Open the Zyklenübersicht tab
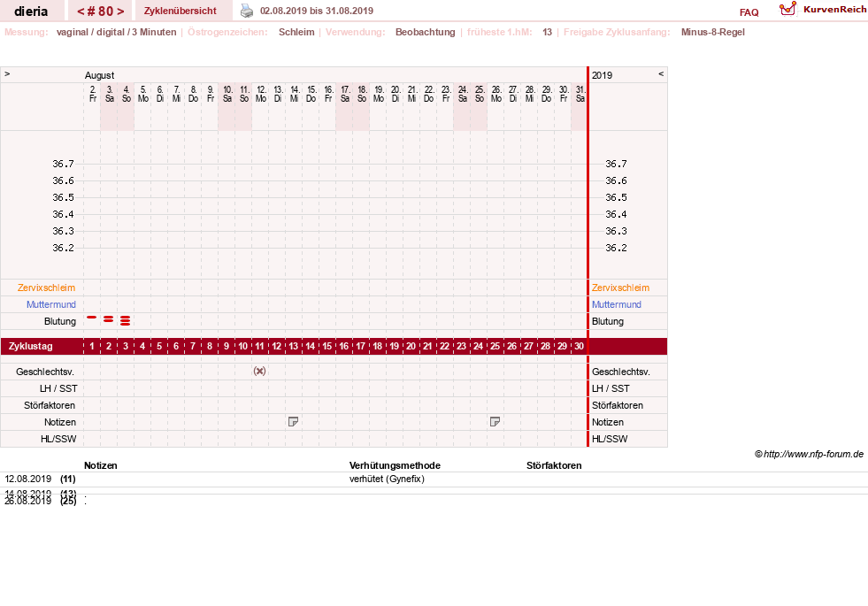This screenshot has height=606, width=868. click(181, 11)
